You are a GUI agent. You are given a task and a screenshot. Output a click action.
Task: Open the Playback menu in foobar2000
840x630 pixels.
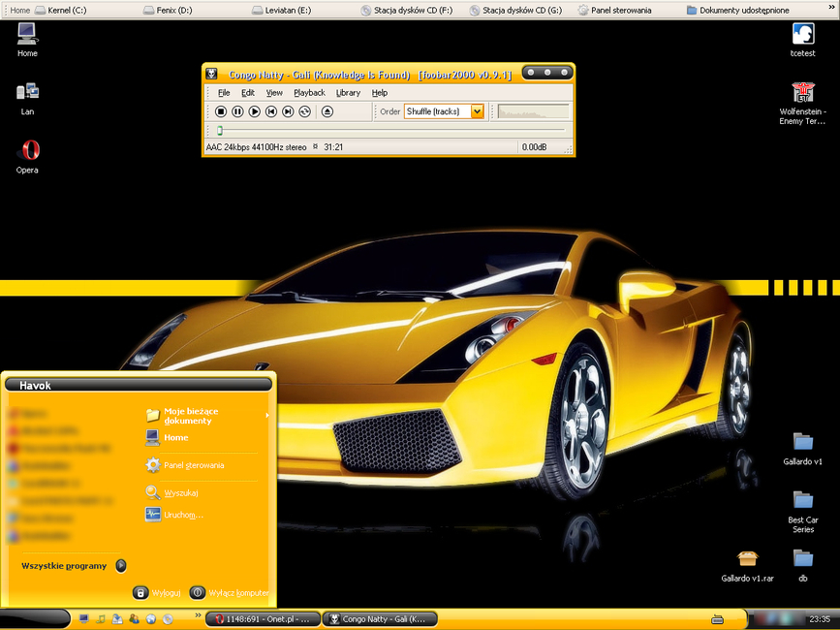[x=309, y=93]
